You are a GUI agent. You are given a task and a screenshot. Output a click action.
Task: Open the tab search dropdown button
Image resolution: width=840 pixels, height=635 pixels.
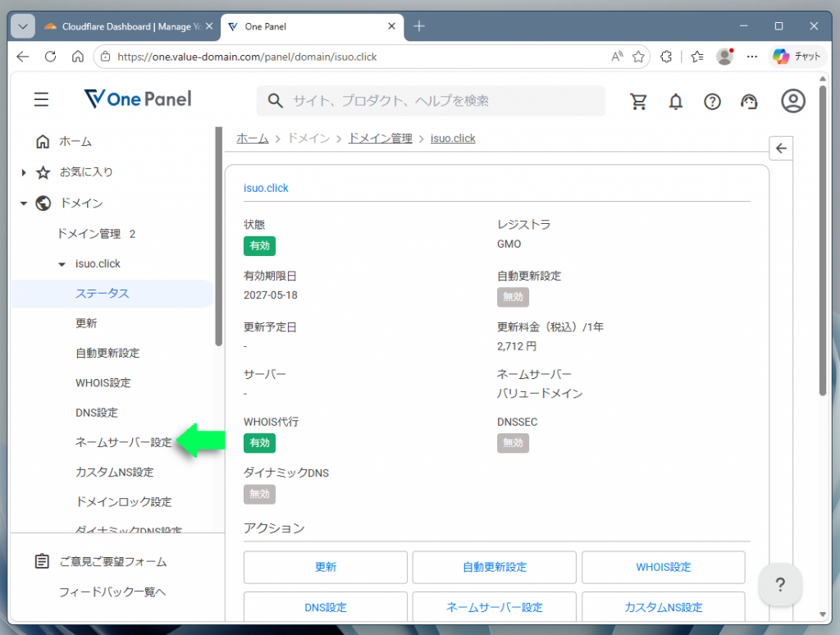click(22, 26)
